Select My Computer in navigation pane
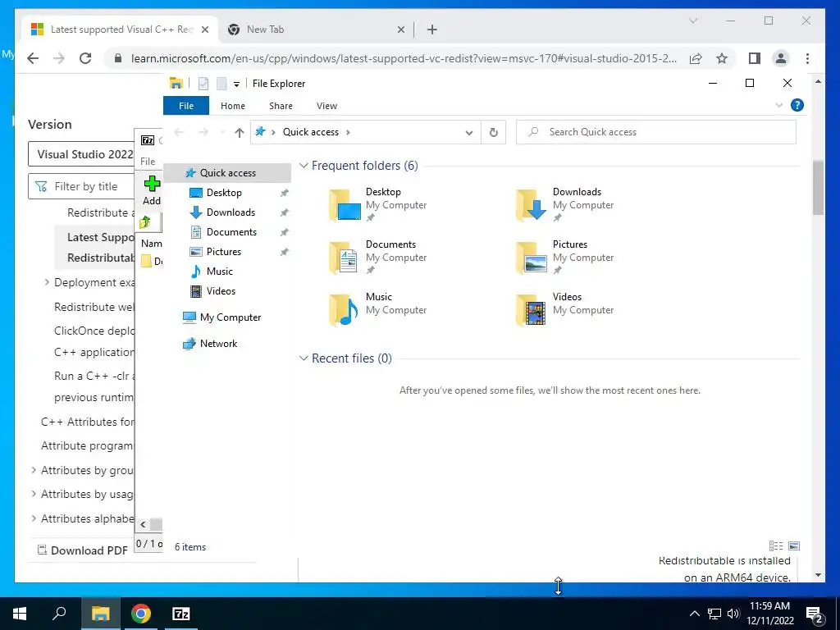840x630 pixels. coord(231,317)
